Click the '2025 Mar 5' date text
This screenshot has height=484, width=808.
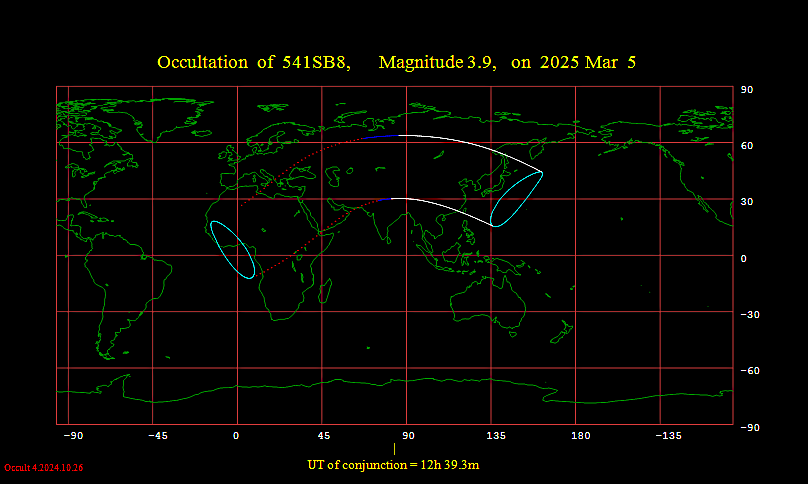click(x=587, y=63)
